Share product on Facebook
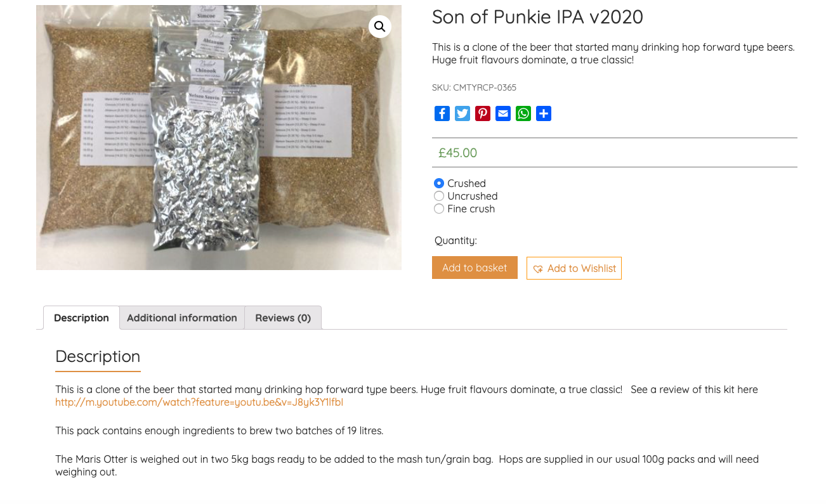This screenshot has width=826, height=504. 442,113
